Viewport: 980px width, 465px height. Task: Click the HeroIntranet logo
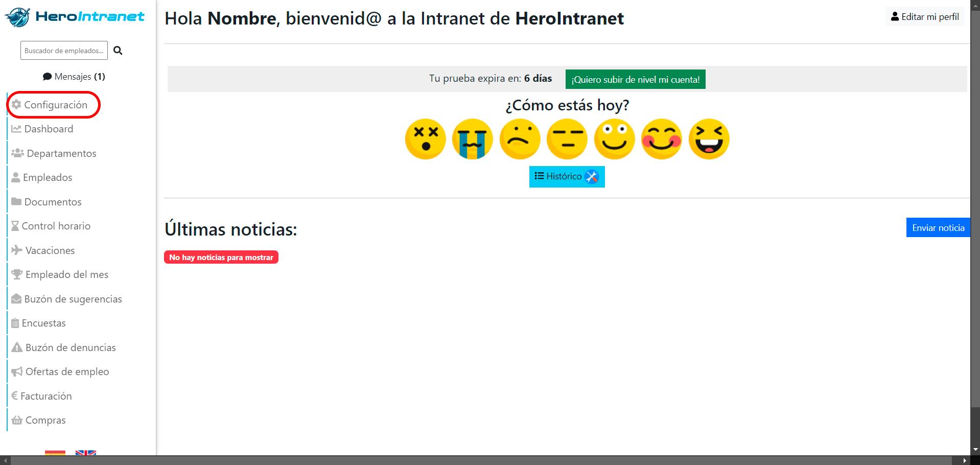(75, 17)
